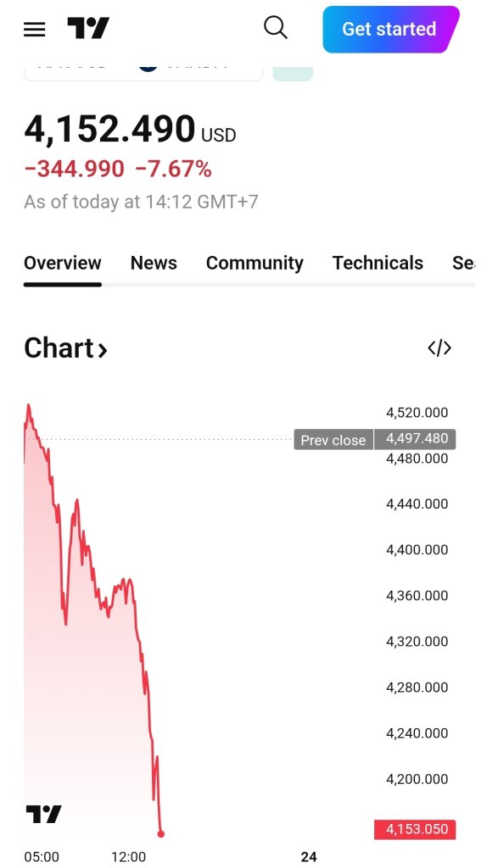Click the red 4,153.050 current price label

415,829
